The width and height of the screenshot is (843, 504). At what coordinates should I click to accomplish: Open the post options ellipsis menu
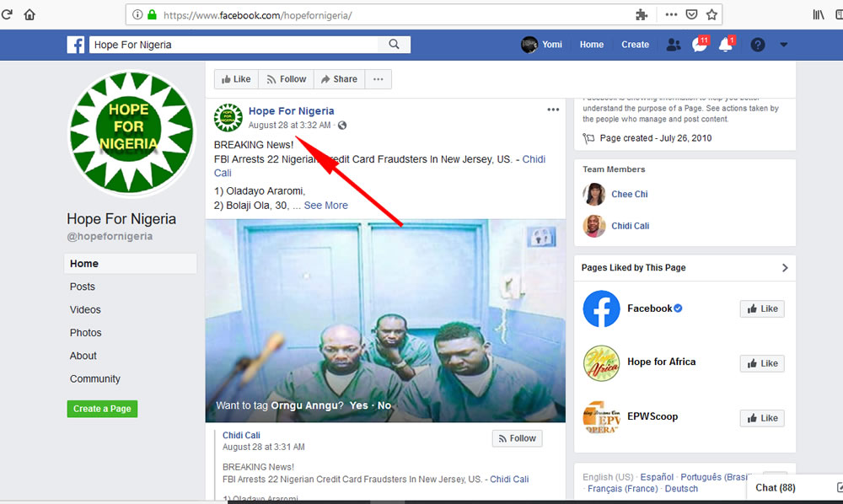[x=553, y=110]
